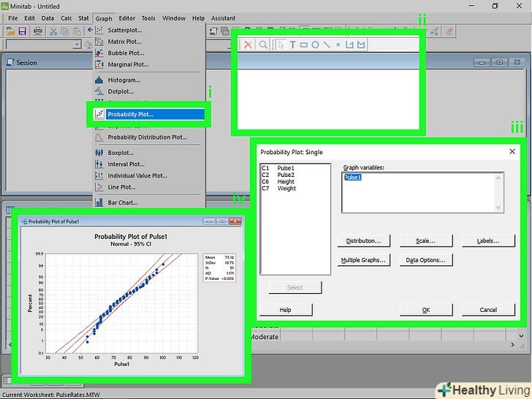Select the Line drawing tool

[x=327, y=45]
